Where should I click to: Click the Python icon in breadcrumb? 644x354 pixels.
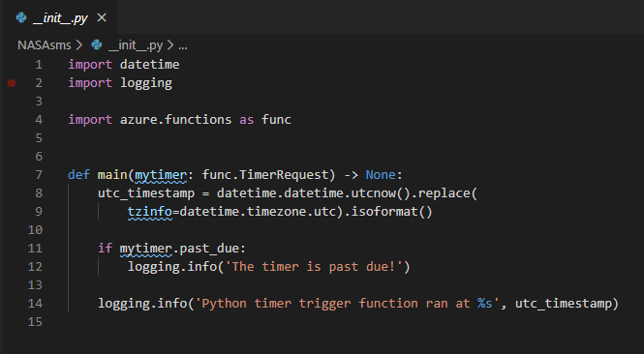(x=97, y=44)
